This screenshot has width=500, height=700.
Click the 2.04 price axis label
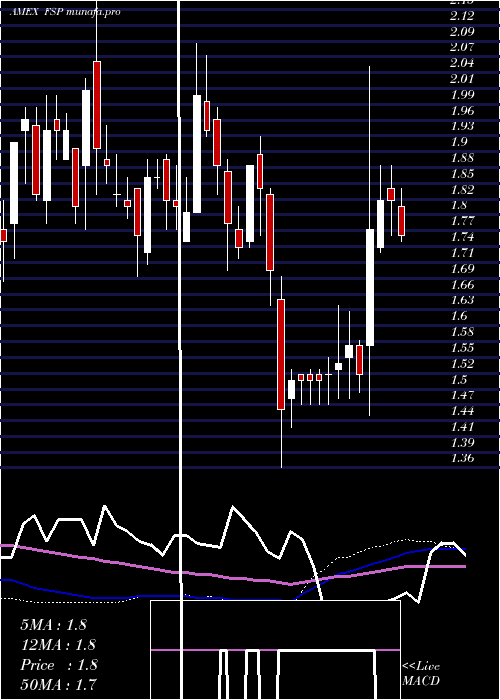pyautogui.click(x=462, y=63)
